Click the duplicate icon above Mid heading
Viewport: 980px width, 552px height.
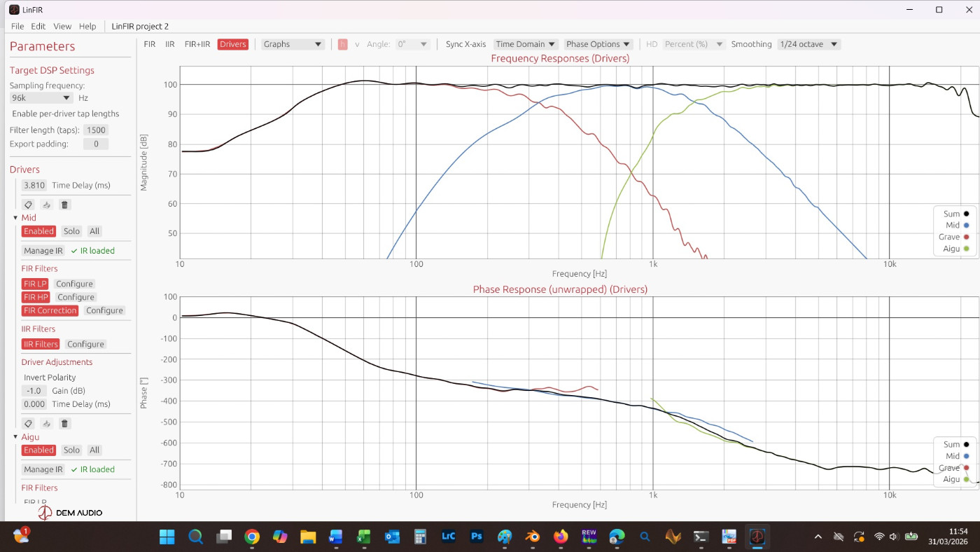coord(46,205)
